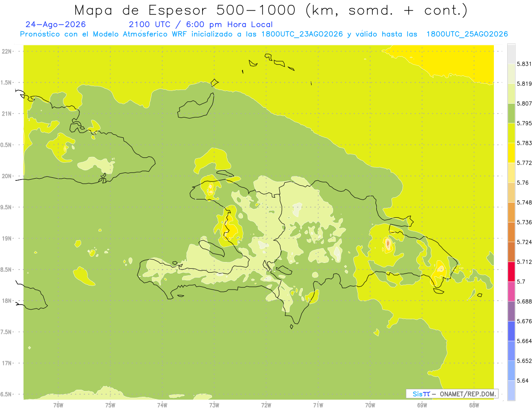Image resolution: width=532 pixels, height=411 pixels.
Task: Click the legend value '5.664'
Action: click(524, 341)
